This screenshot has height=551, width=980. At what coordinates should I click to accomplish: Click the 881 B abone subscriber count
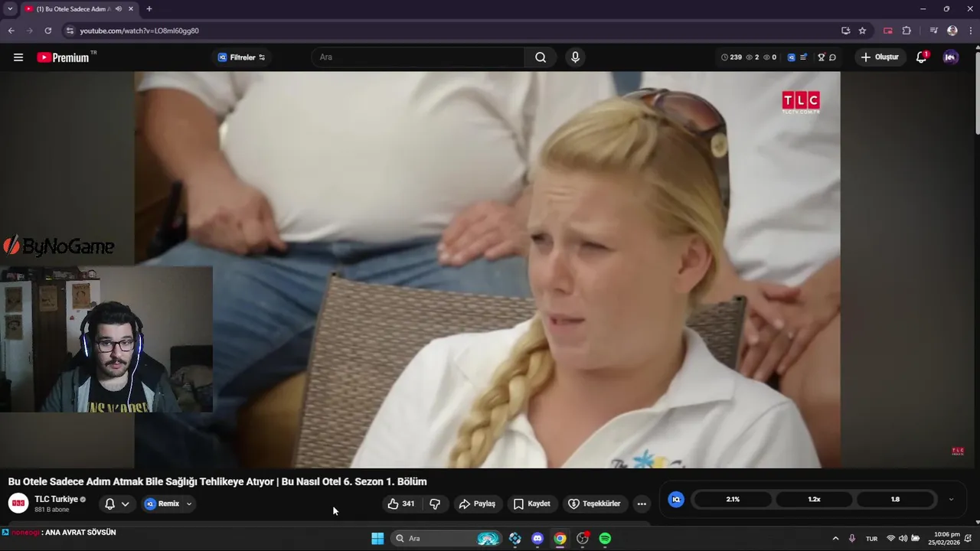click(51, 510)
